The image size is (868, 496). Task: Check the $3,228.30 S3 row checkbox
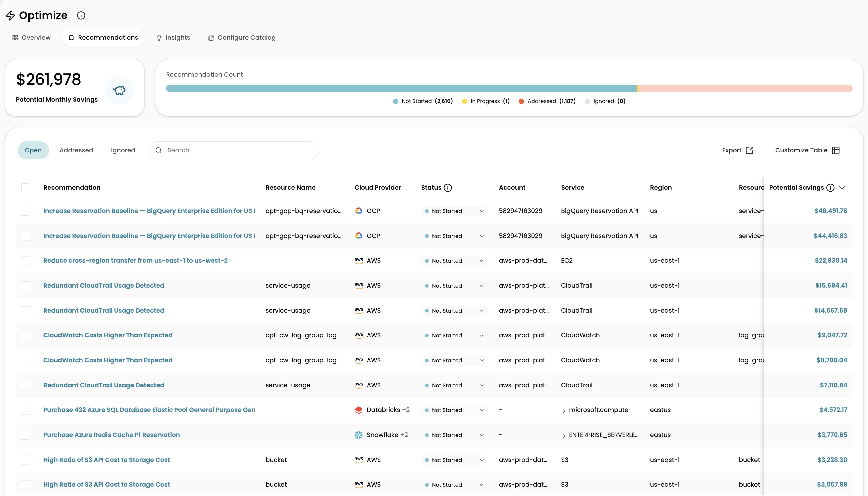pos(26,460)
